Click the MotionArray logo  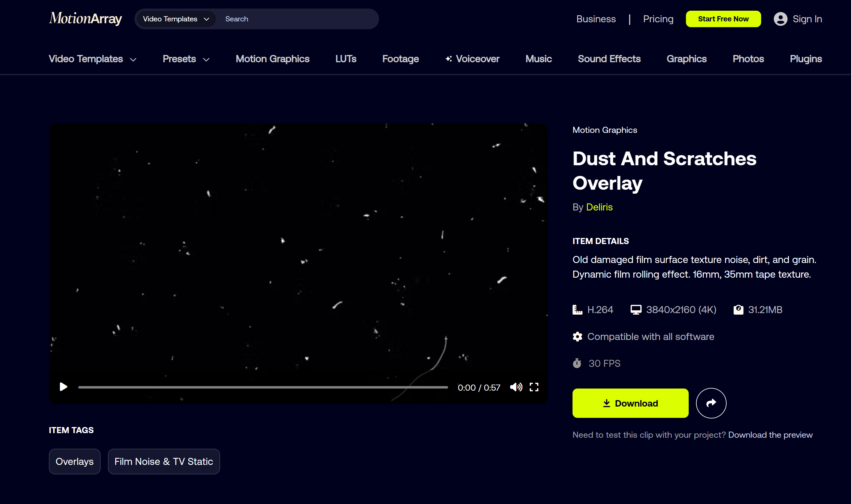click(x=85, y=19)
